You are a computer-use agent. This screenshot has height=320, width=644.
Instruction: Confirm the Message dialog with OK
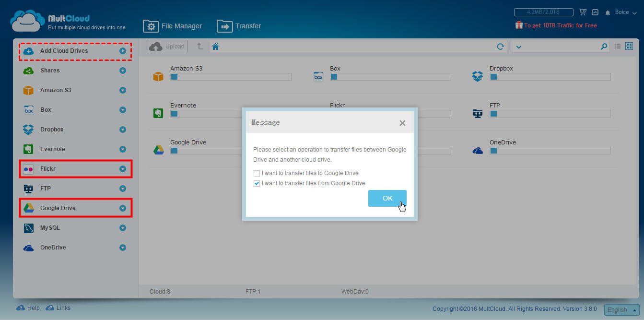coord(387,198)
